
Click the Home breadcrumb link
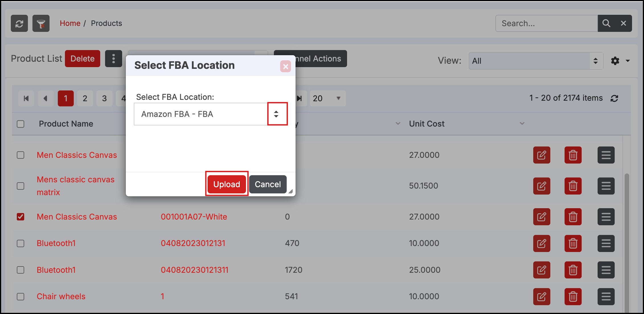70,23
